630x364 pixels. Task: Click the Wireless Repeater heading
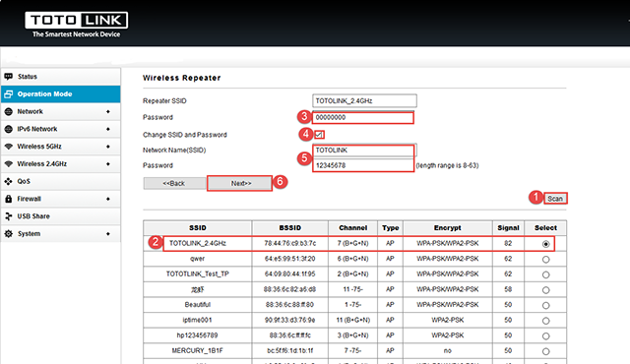coord(181,78)
